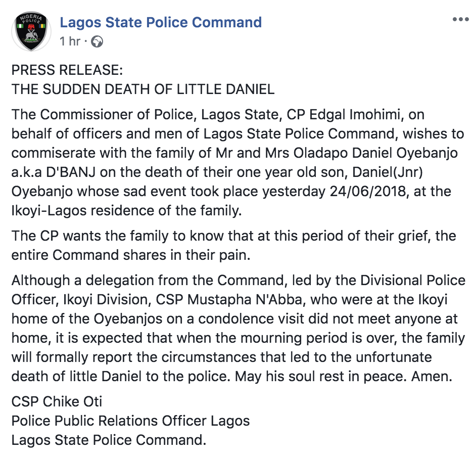Screen dimensions: 476x456
Task: Open the Lagos State Police Command page
Action: pos(161,22)
